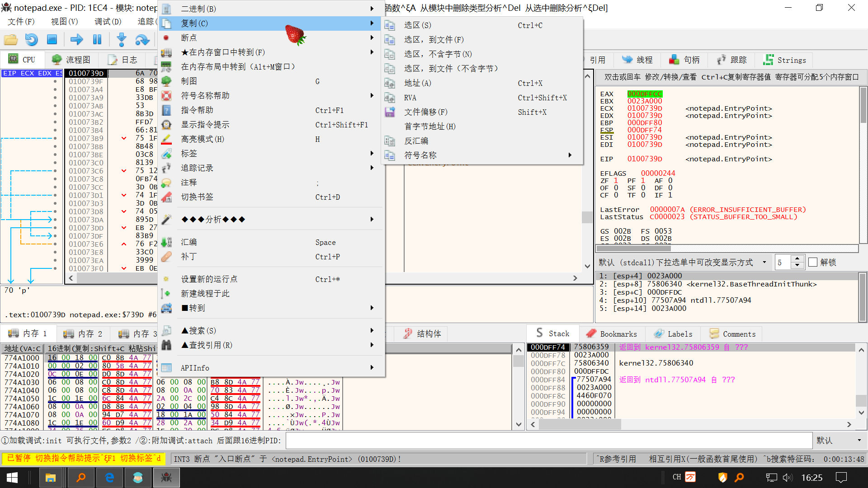Image resolution: width=868 pixels, height=488 pixels.
Task: Toggle 高亮模式(H) menu item
Action: (271, 139)
